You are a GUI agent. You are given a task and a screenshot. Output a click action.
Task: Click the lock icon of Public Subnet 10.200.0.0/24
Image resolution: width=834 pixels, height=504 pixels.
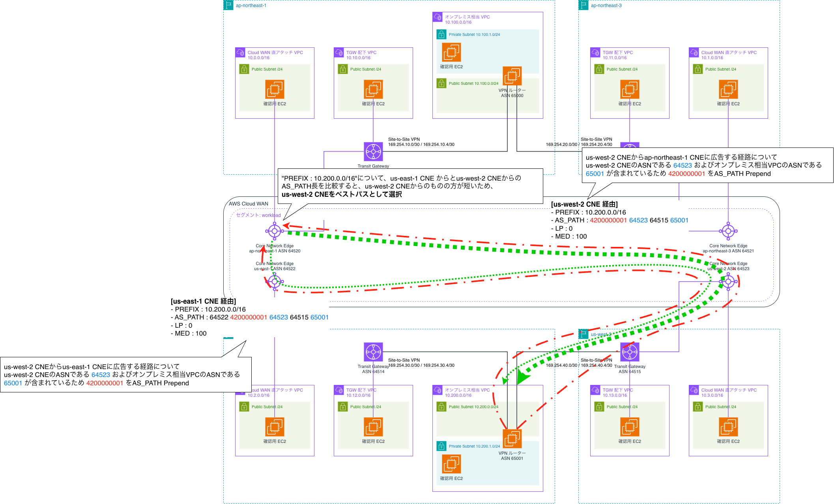441,407
